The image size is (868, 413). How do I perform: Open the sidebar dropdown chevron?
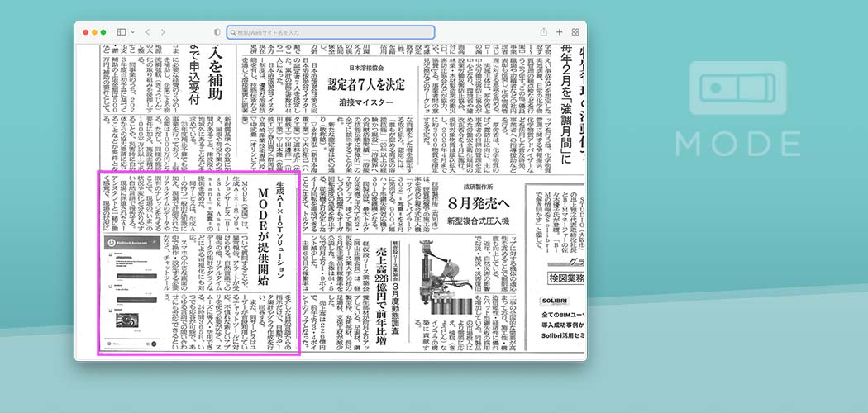[131, 32]
